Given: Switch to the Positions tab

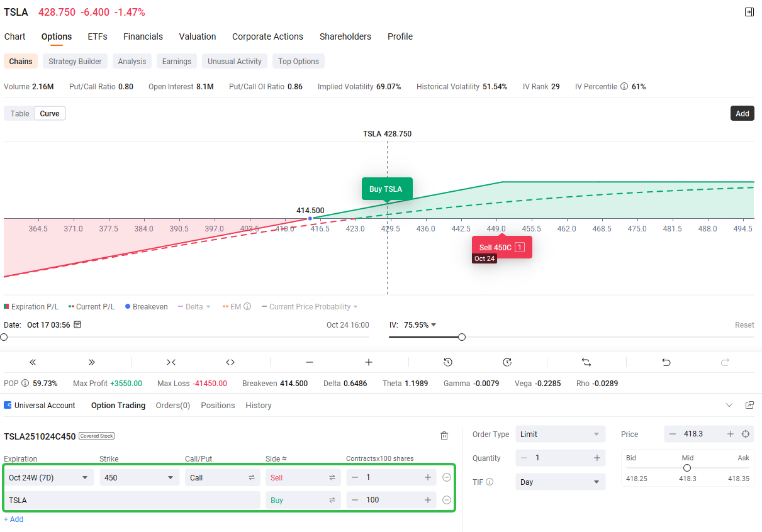Looking at the screenshot, I should pos(218,405).
